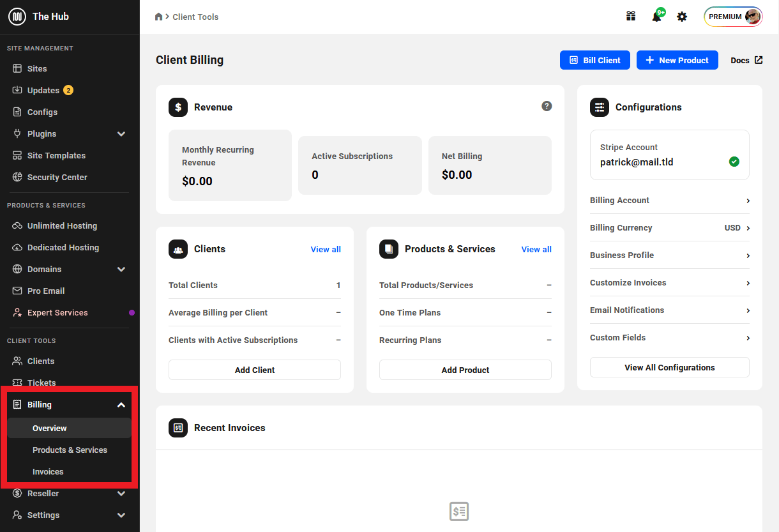Click the Configs document icon

coord(17,112)
